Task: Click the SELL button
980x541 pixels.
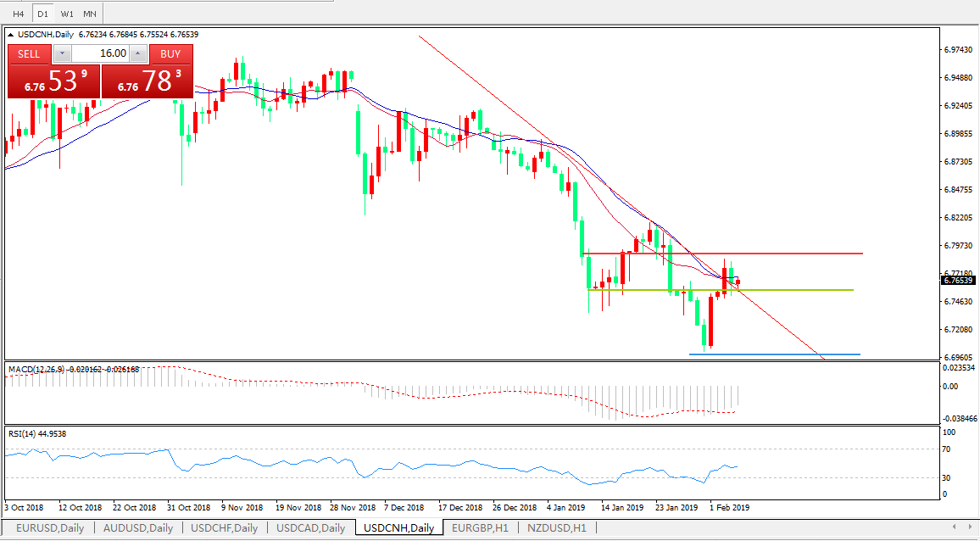Action: coord(29,53)
